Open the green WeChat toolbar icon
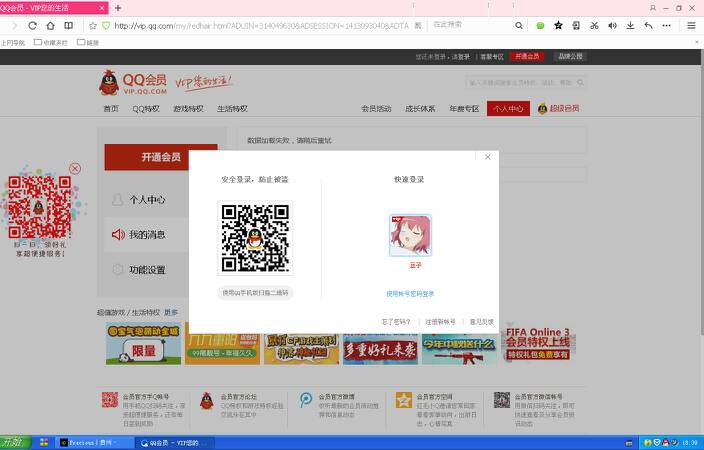Screen dimensions: 704x450 click(x=540, y=26)
